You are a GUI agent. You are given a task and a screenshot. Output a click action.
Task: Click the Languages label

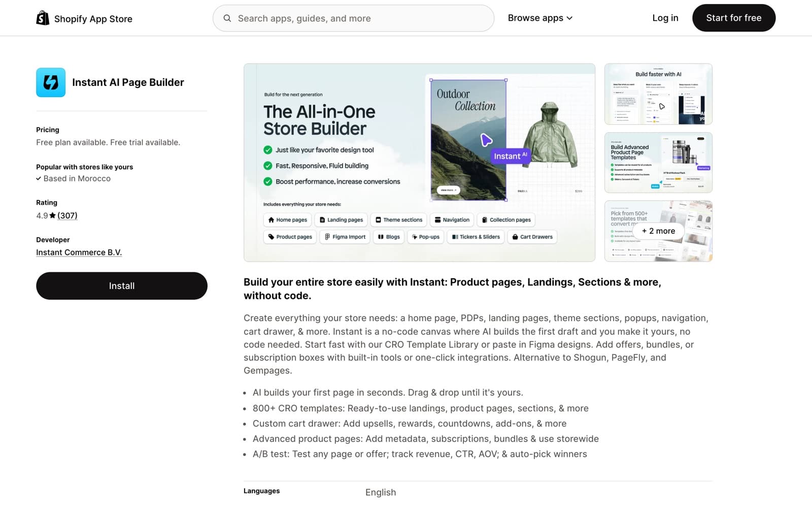(261, 491)
